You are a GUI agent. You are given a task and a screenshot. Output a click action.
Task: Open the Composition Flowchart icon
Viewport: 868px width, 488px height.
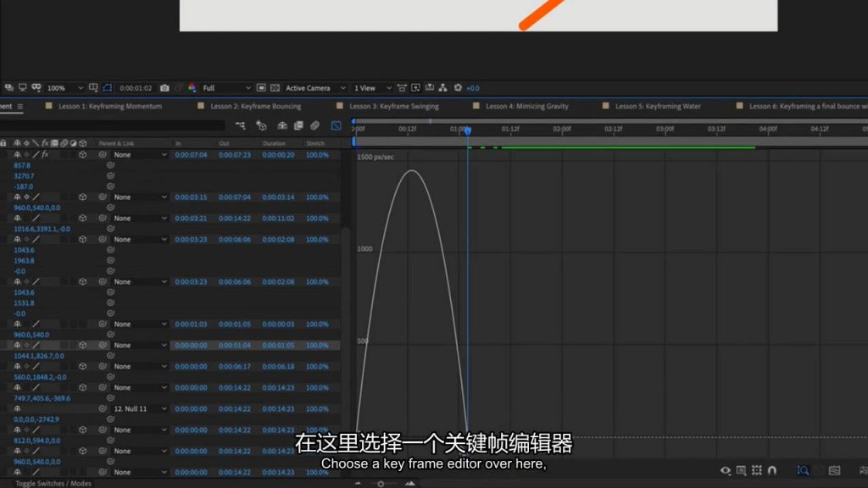[x=442, y=88]
